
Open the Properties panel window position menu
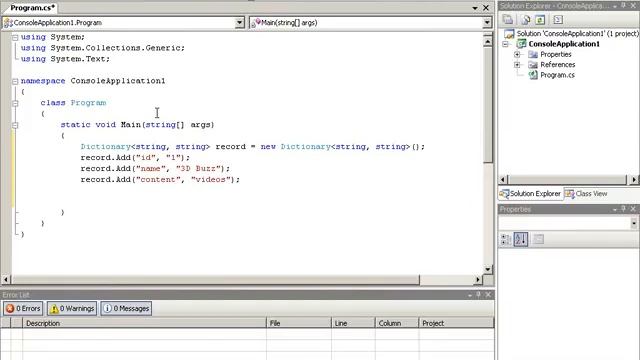pyautogui.click(x=615, y=209)
